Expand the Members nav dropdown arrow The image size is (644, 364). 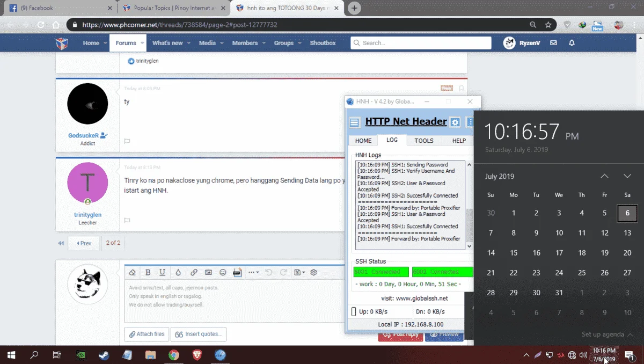click(x=263, y=43)
